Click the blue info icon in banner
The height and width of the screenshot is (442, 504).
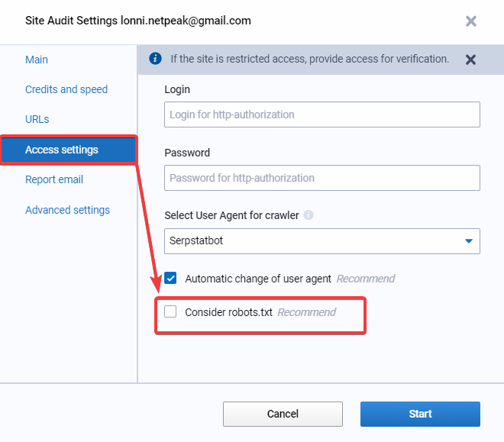(x=155, y=59)
